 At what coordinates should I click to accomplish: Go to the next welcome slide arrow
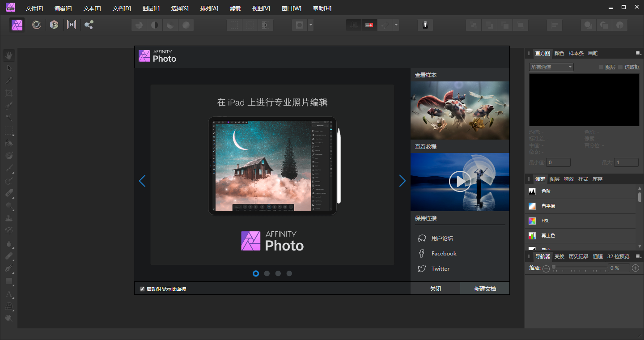(x=402, y=181)
